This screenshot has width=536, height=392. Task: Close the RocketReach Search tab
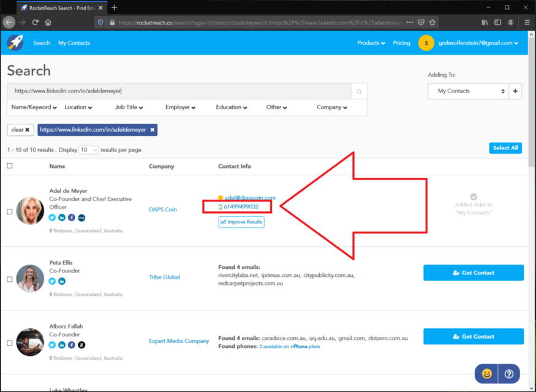coord(100,7)
